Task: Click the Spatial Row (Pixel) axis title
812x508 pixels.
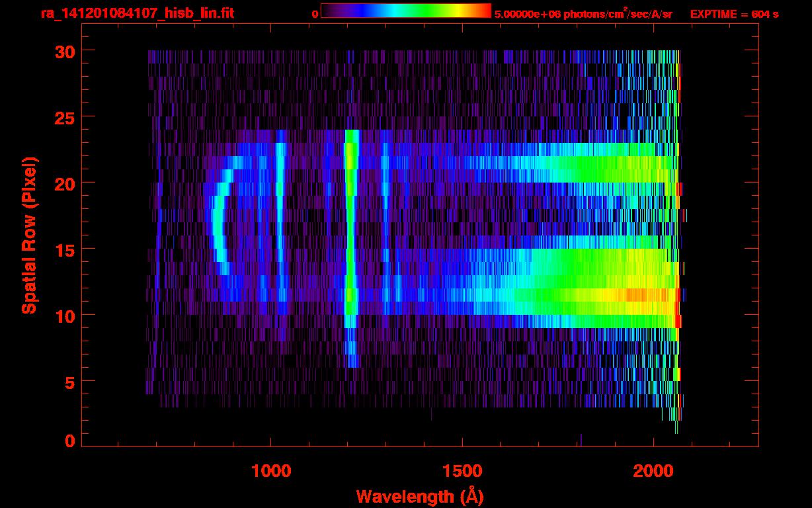Action: (29, 235)
